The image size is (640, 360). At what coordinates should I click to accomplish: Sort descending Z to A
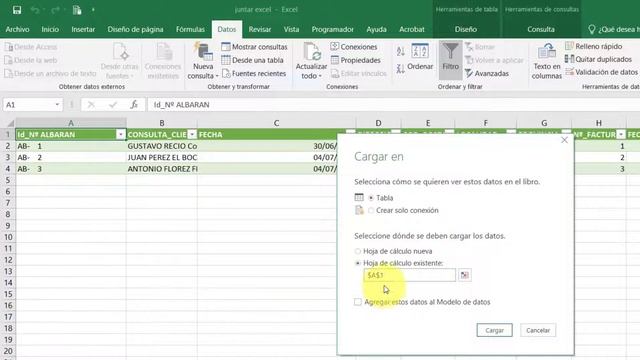401,69
